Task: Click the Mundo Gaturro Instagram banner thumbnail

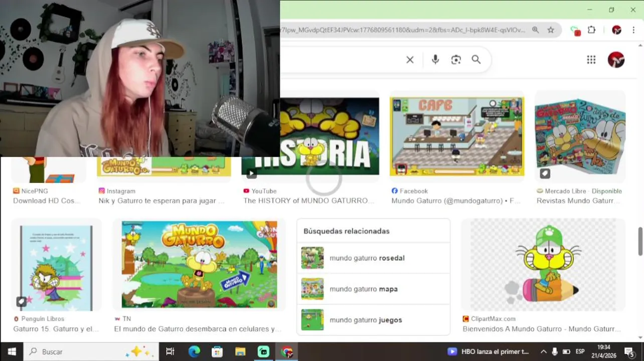Action: 164,166
